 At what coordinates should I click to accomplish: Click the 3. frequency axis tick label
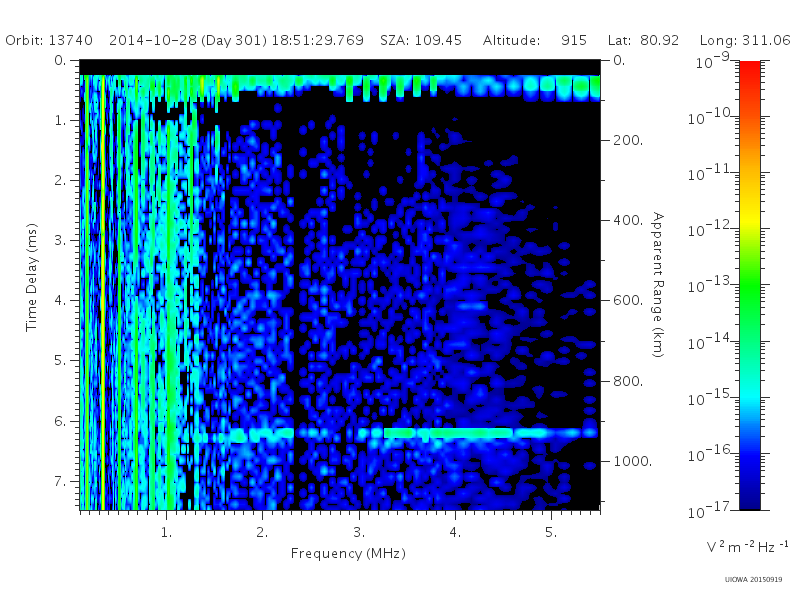(359, 533)
